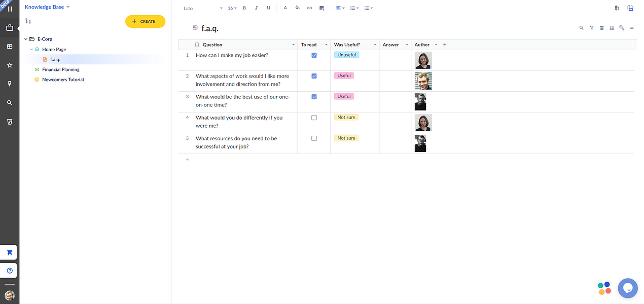
Task: Open the favorites star in left sidebar
Action: [x=10, y=65]
